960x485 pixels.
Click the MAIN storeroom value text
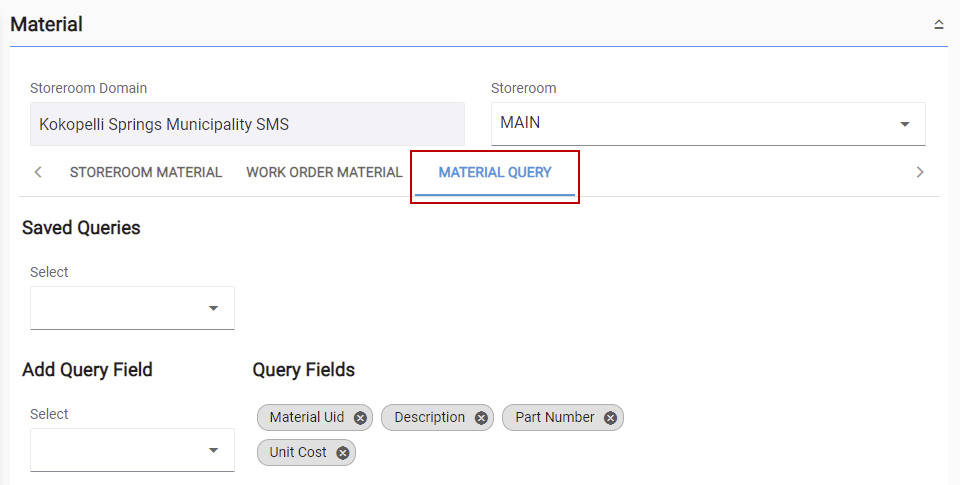tap(520, 122)
